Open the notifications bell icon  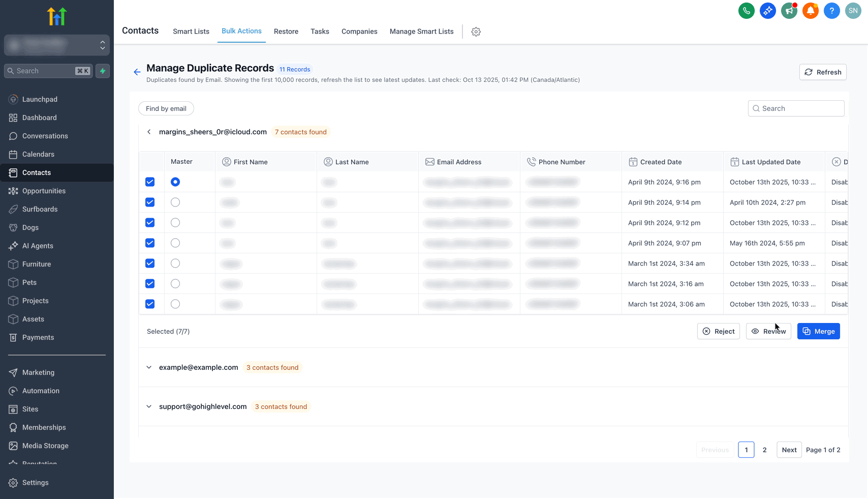[810, 11]
